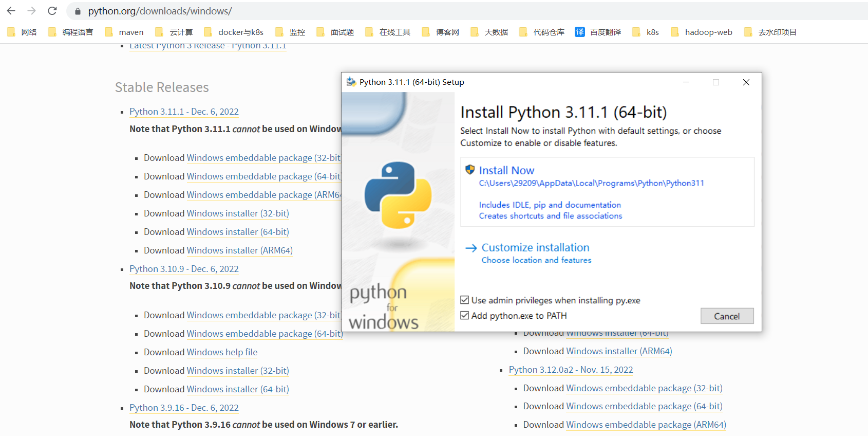868x436 pixels.
Task: Open the Python 3.10.9 release link
Action: click(x=184, y=269)
